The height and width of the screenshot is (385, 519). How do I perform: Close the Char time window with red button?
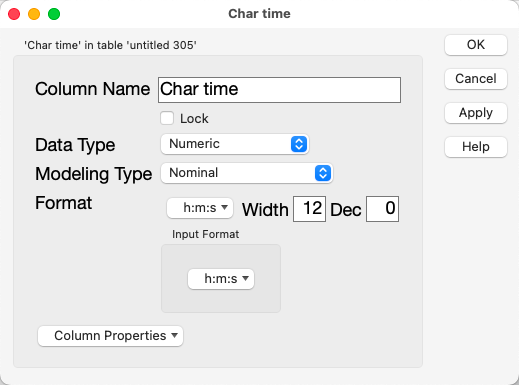pyautogui.click(x=14, y=14)
